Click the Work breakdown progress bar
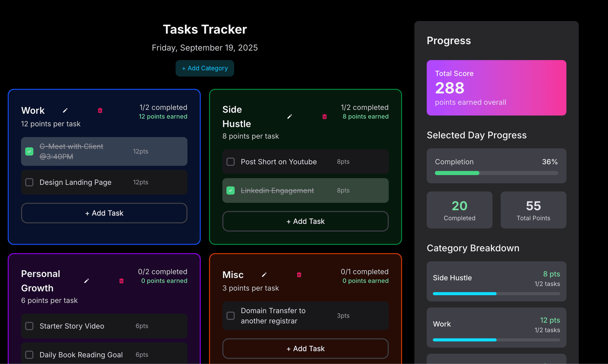Image resolution: width=608 pixels, height=364 pixels. tap(497, 340)
